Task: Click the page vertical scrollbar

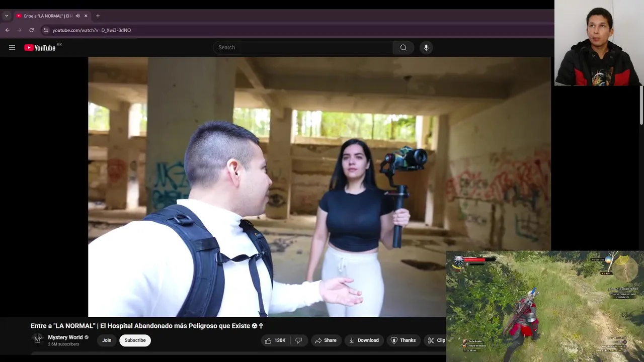Action: coord(641,106)
